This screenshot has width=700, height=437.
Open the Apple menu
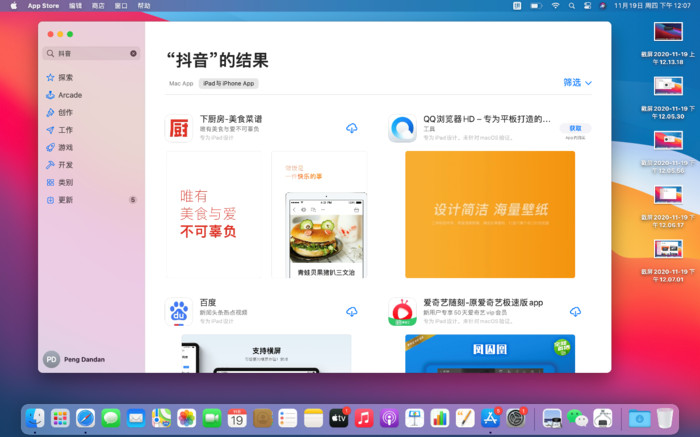tap(14, 6)
